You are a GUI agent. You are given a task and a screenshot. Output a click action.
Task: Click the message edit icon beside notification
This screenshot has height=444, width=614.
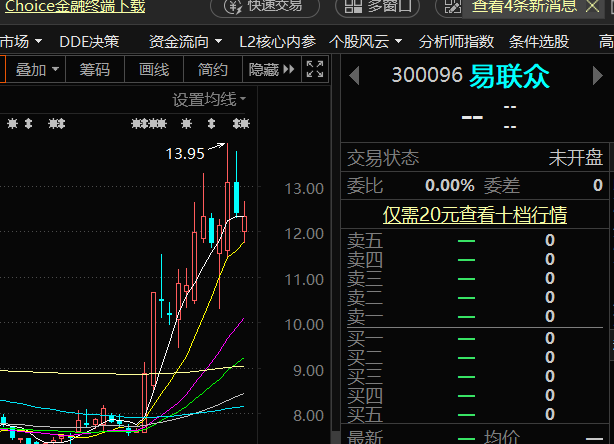(x=453, y=7)
